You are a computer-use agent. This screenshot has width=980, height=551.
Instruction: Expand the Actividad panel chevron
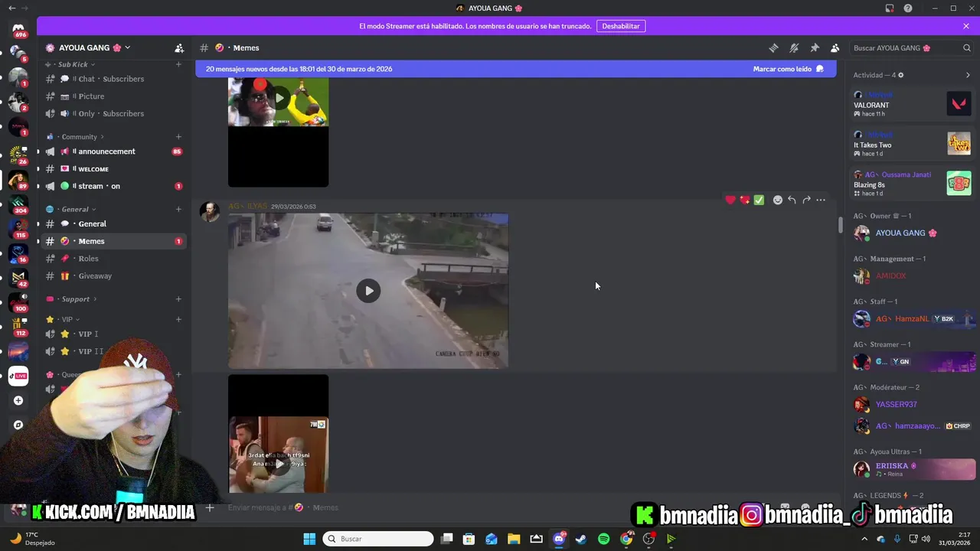pos(968,75)
